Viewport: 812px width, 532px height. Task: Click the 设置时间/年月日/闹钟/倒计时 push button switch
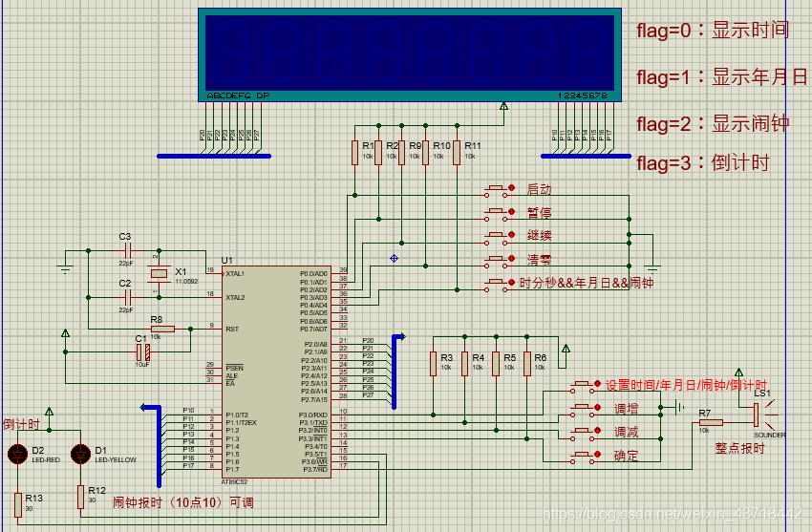coord(582,387)
